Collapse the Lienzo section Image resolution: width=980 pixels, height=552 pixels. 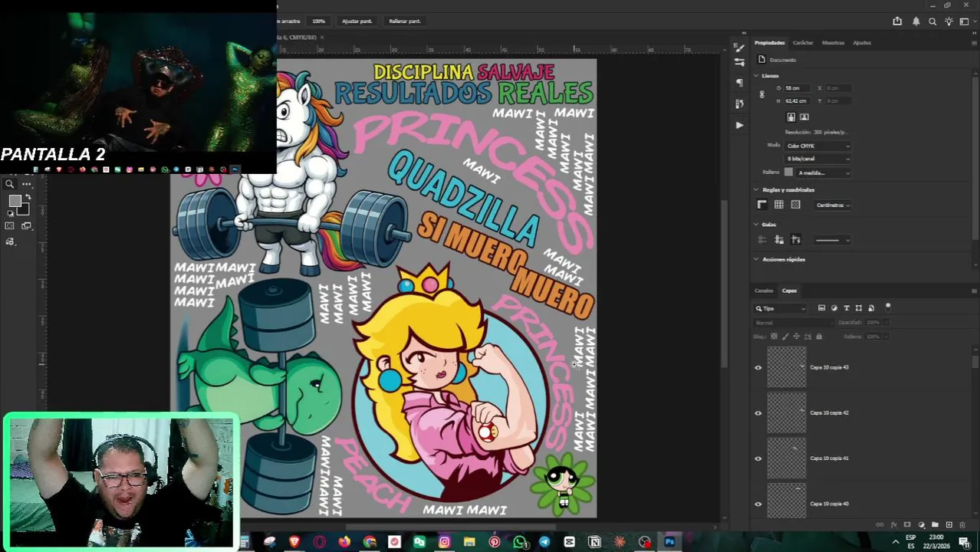[x=756, y=76]
